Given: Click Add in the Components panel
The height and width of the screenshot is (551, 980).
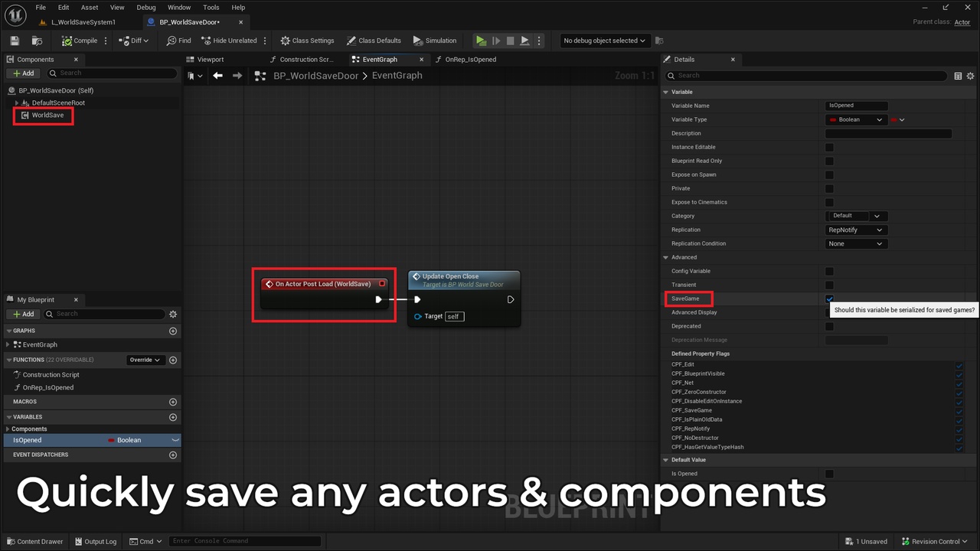Looking at the screenshot, I should [24, 73].
